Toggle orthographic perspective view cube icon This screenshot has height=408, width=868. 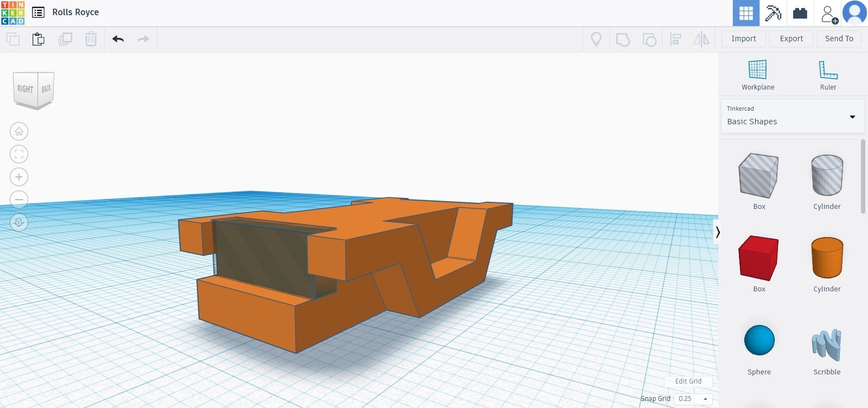[x=19, y=222]
